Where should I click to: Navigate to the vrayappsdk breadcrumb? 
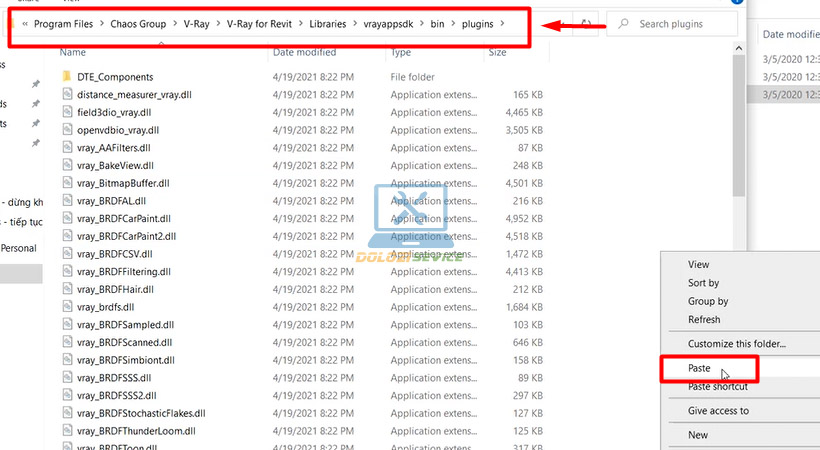coord(387,24)
